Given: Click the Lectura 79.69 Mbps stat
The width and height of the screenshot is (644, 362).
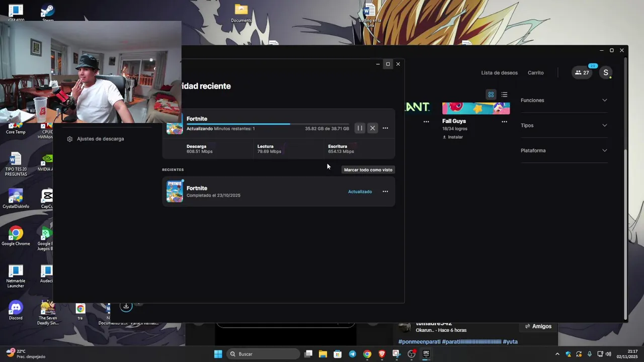Looking at the screenshot, I should 269,149.
